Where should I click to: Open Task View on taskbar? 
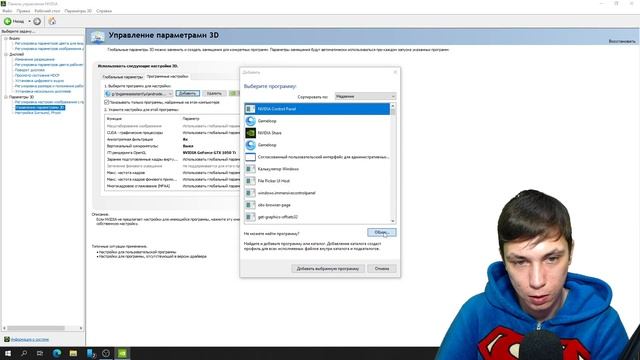(40, 353)
